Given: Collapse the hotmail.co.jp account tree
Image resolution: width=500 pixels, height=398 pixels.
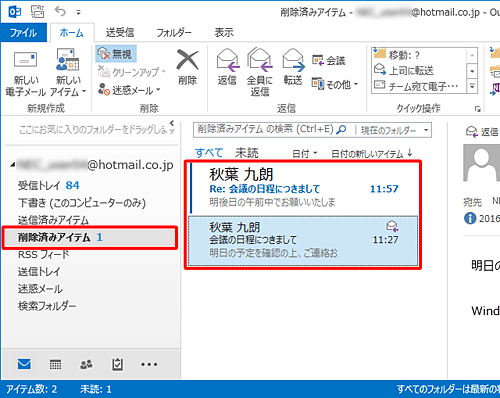Looking at the screenshot, I should click(13, 165).
